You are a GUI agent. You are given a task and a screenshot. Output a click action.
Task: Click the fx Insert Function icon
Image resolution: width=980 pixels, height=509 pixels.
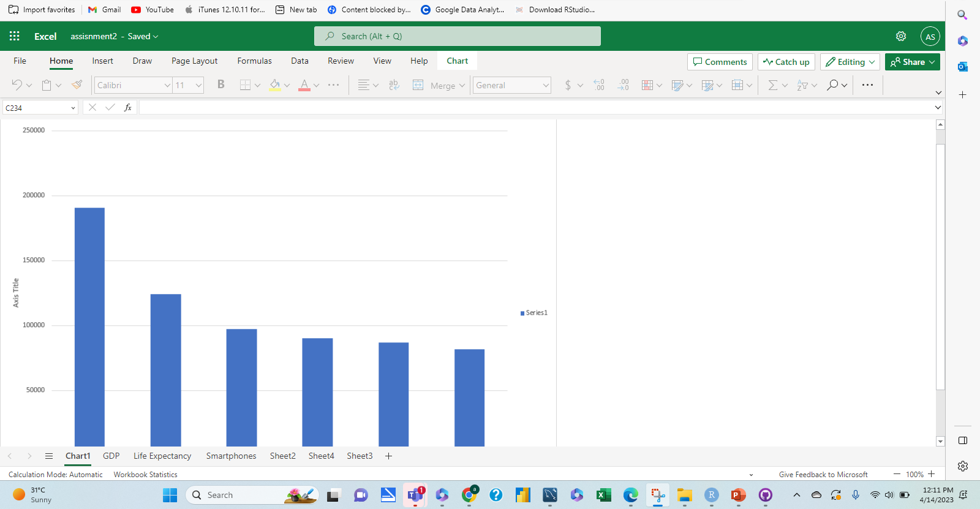click(x=128, y=107)
